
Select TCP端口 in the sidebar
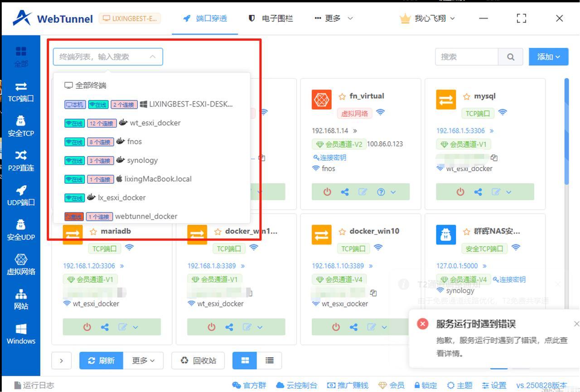[x=21, y=92]
